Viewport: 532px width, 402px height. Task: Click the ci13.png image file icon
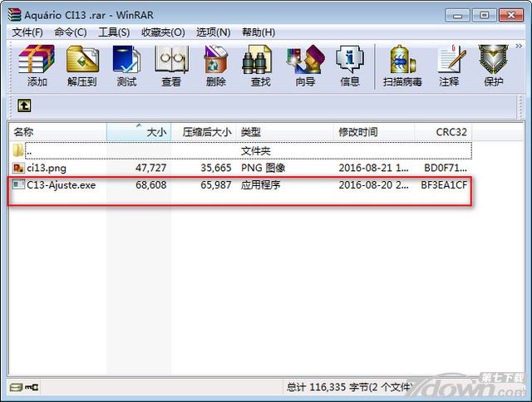tap(18, 168)
